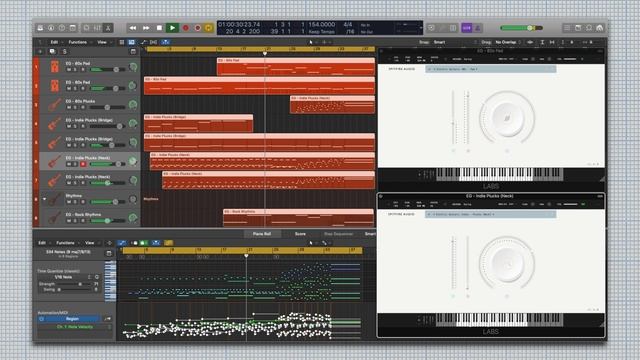Open Quick Help in control bar
Viewport: 640px width, 360px height.
point(62,28)
